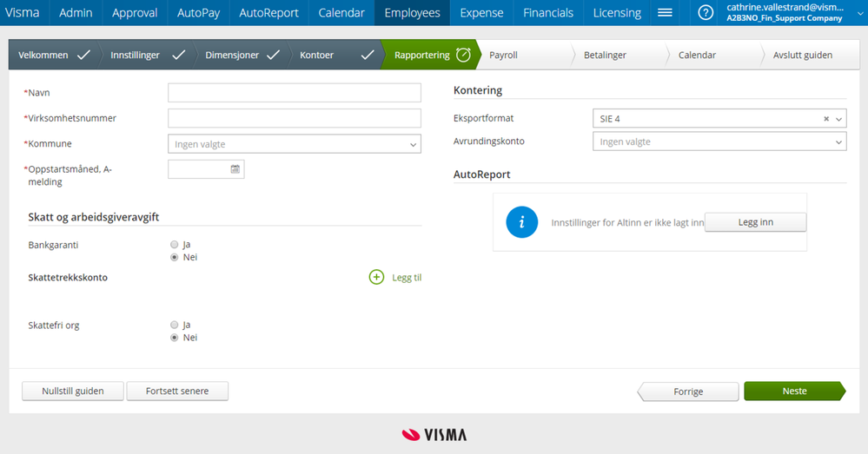Click the Skatt og arbeidsgiveravgift heading
This screenshot has width=868, height=454.
(94, 217)
